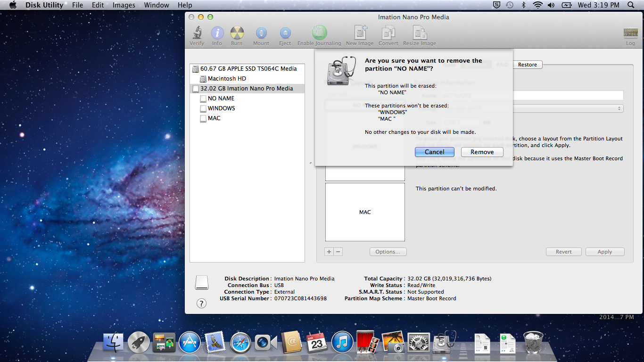Open the Mail stamp icon in Dock
The width and height of the screenshot is (644, 362).
point(215,343)
